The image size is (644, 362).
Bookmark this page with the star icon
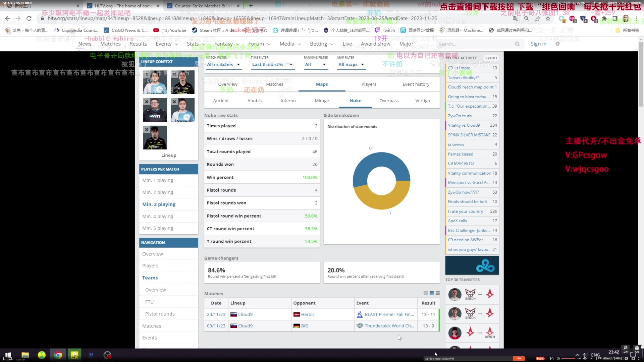[548, 18]
